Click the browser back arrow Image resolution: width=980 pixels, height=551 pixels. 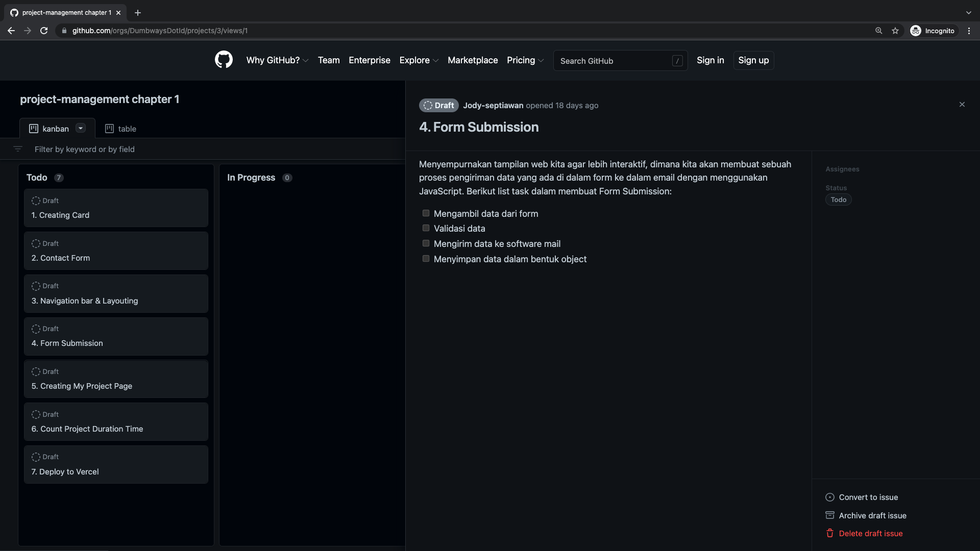point(11,31)
